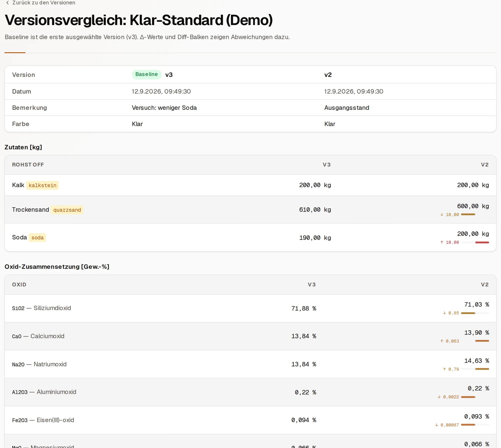This screenshot has width=501, height=448.
Task: Click the 'Na2O — Natriumoxid' row label
Action: [x=39, y=364]
